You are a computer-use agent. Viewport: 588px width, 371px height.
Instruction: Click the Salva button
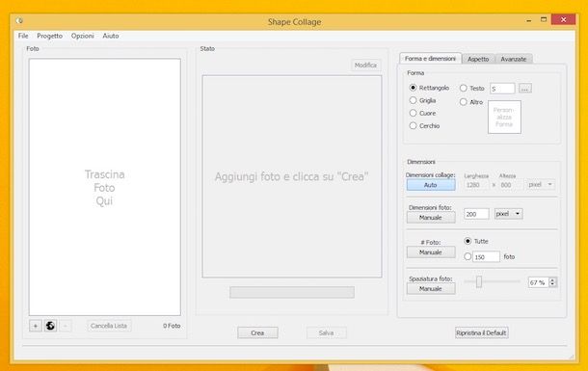coord(326,332)
